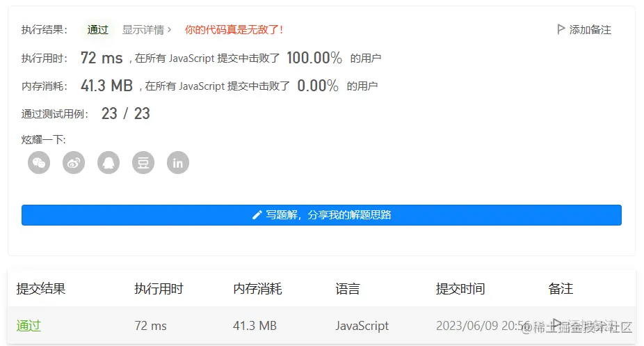644x346 pixels.
Task: Click the flag icon beside 添加备注
Action: (x=561, y=29)
